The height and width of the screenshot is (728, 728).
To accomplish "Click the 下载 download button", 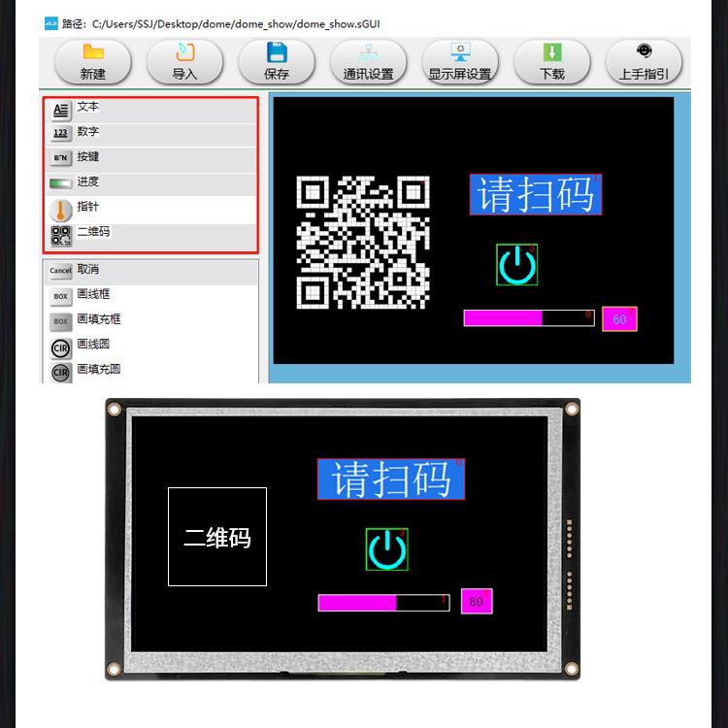I will click(552, 62).
